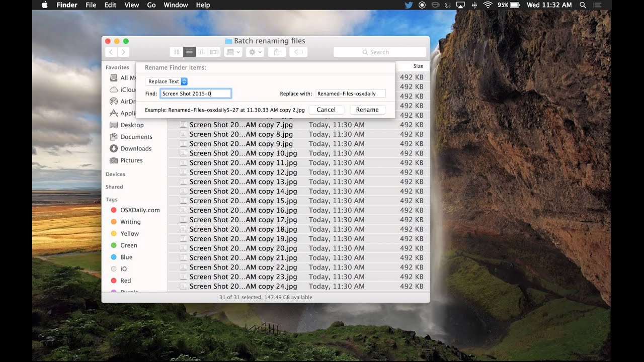Click the Finder forward navigation arrow
This screenshot has width=644, height=362.
(x=123, y=52)
